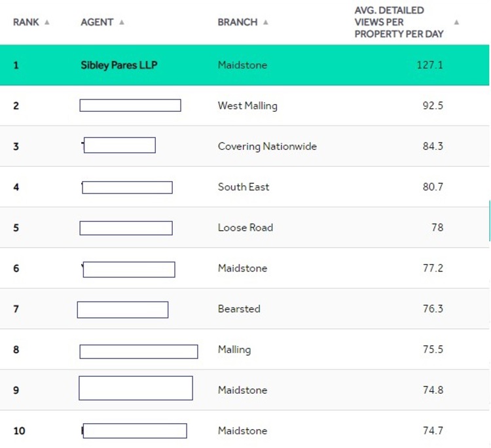
Task: Click the redacted agent name in rank 9 row
Action: point(136,388)
